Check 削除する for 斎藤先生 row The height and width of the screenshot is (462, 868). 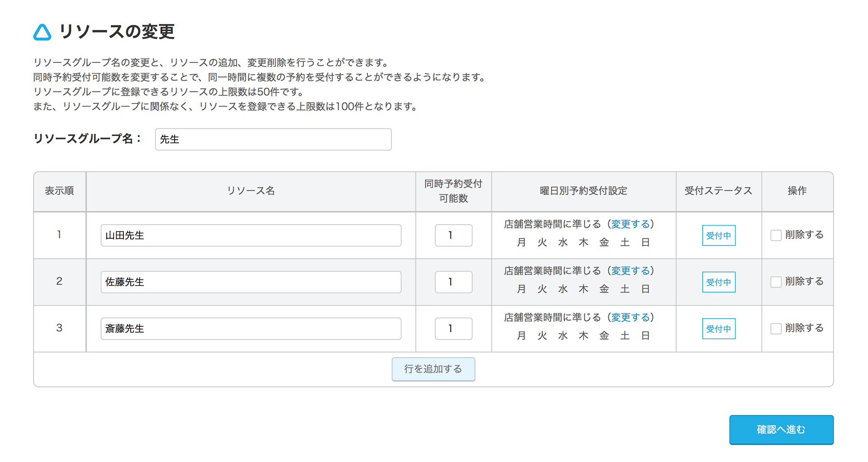coord(776,328)
